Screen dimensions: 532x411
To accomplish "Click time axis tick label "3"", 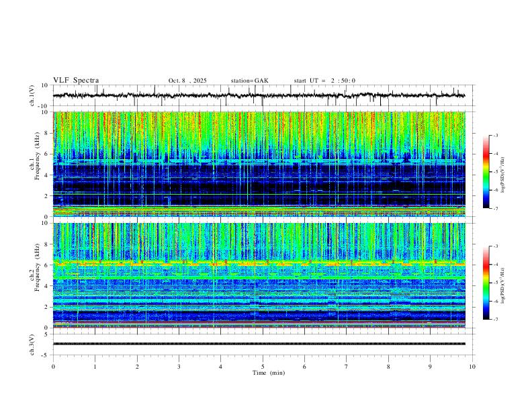I will (179, 367).
